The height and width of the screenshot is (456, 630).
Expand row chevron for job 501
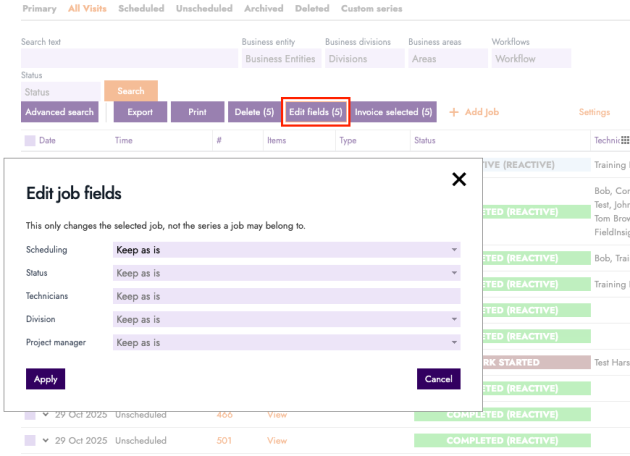click(x=45, y=440)
